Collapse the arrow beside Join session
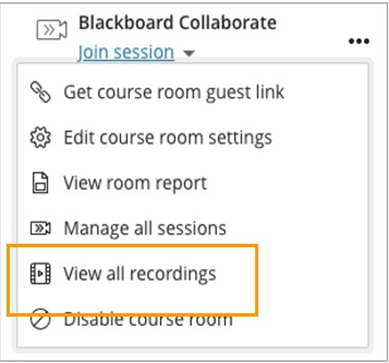Screen dimensions: 389x363 189,53
